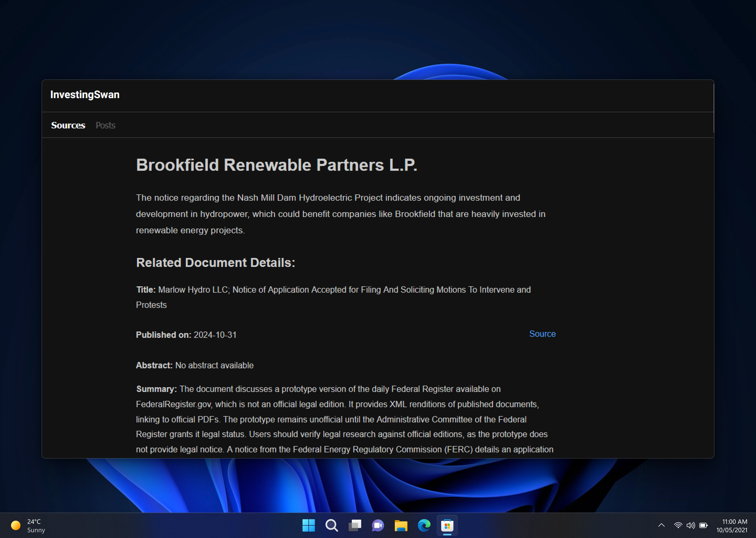The image size is (756, 538).
Task: Open the Windows Start menu
Action: pyautogui.click(x=309, y=525)
